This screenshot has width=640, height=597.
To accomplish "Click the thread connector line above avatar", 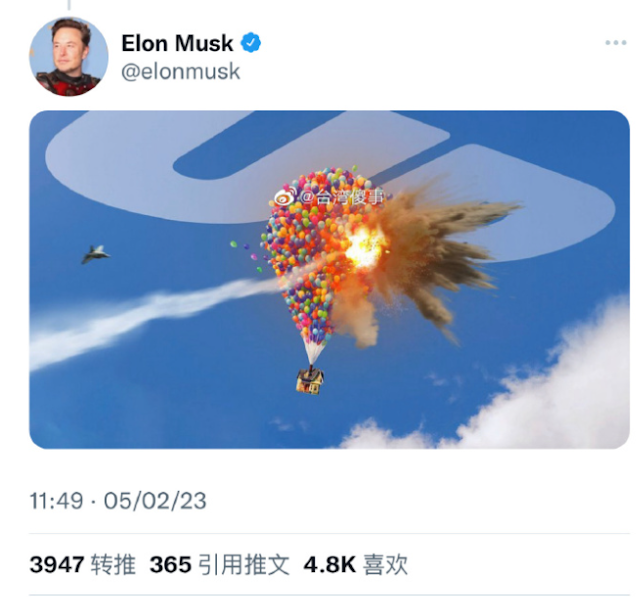I will coord(69,5).
